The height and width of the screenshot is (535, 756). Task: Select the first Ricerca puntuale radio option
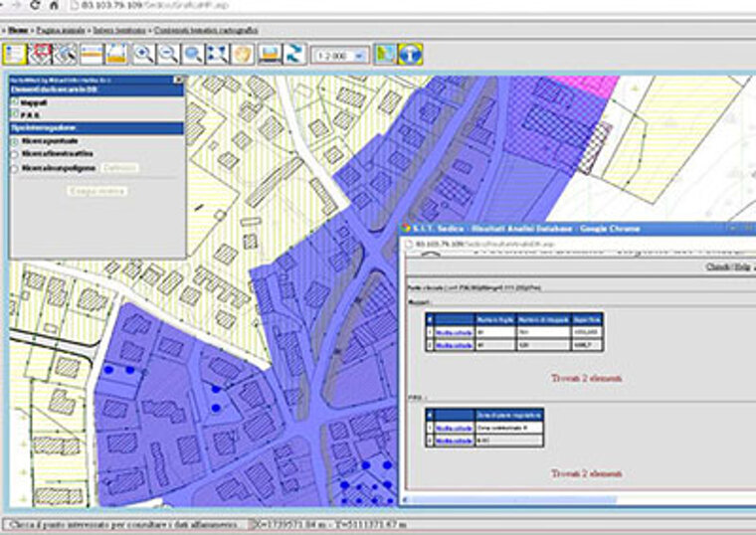[x=15, y=142]
